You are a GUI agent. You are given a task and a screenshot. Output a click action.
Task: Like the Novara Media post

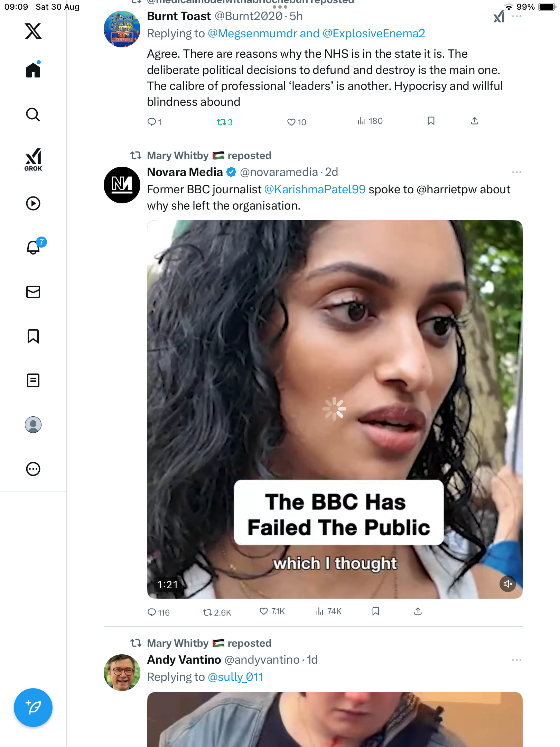264,611
